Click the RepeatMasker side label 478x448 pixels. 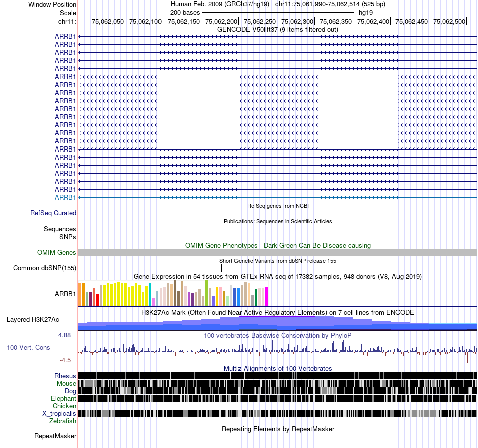[55, 436]
